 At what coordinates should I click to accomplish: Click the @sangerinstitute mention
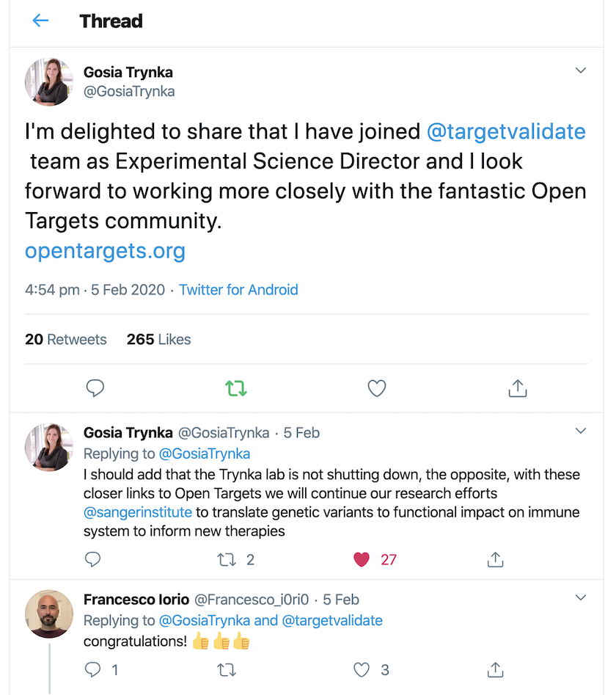(137, 512)
